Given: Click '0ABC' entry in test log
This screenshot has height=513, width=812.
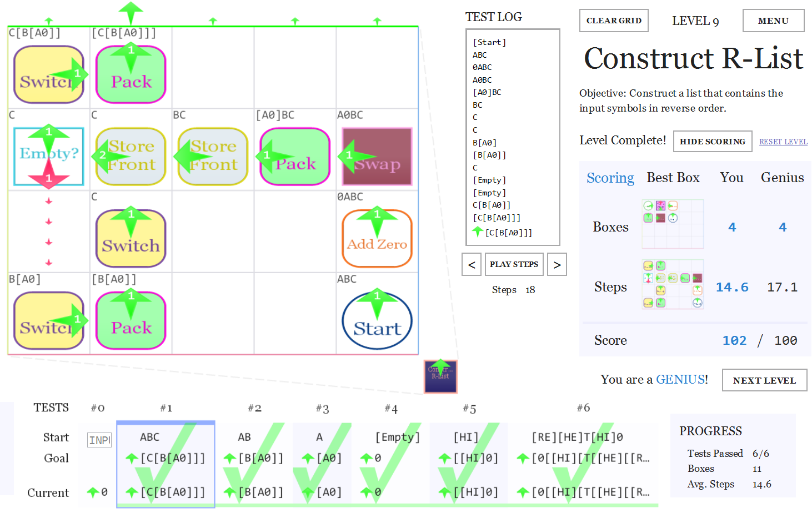Looking at the screenshot, I should pos(482,67).
